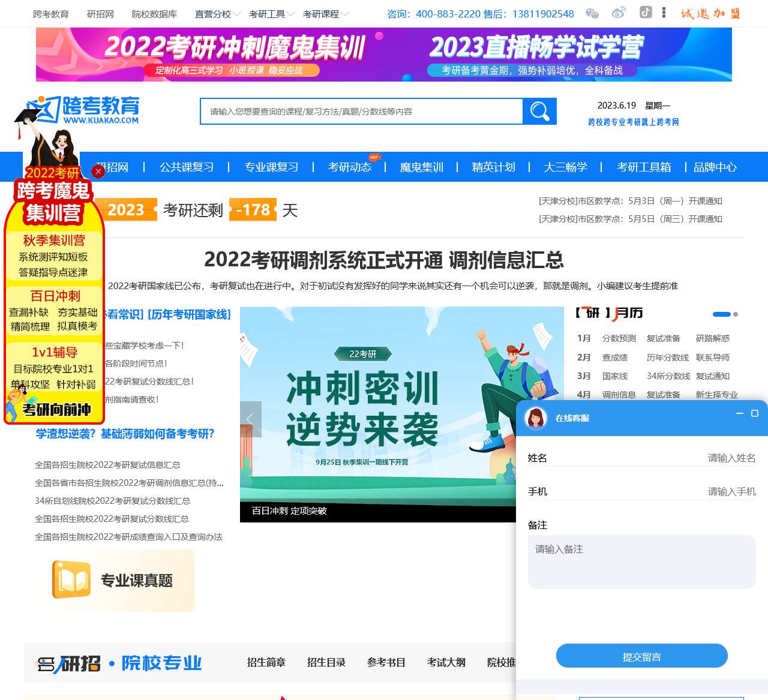Click the Weibo icon in header
This screenshot has width=768, height=700.
[x=619, y=13]
